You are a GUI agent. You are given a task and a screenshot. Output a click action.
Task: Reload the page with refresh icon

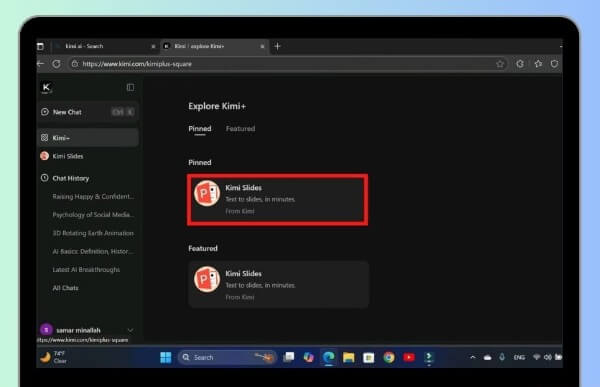[56, 64]
